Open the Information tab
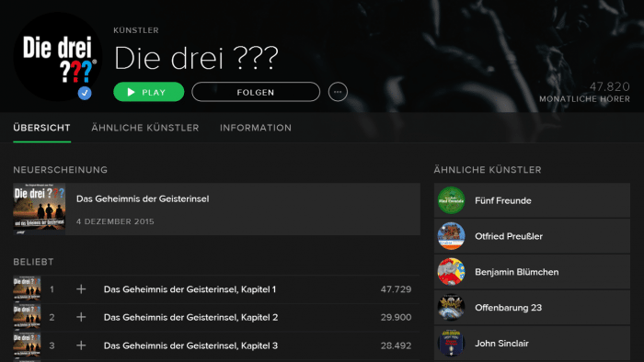644x362 pixels. [256, 128]
